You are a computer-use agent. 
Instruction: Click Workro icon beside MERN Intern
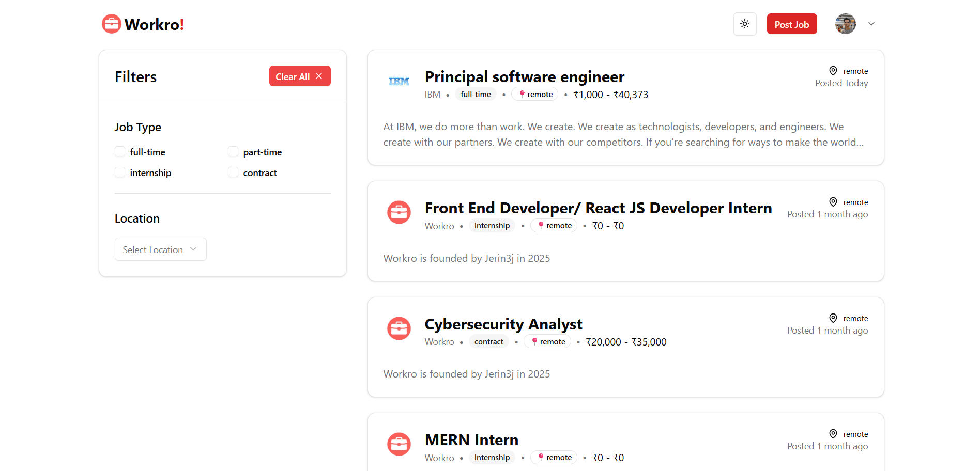[x=399, y=444]
